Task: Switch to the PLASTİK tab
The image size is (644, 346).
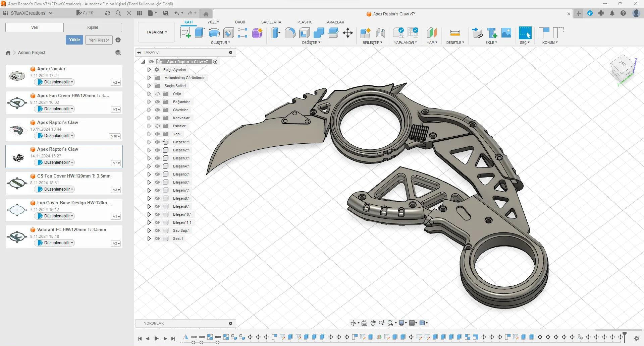Action: coord(305,22)
